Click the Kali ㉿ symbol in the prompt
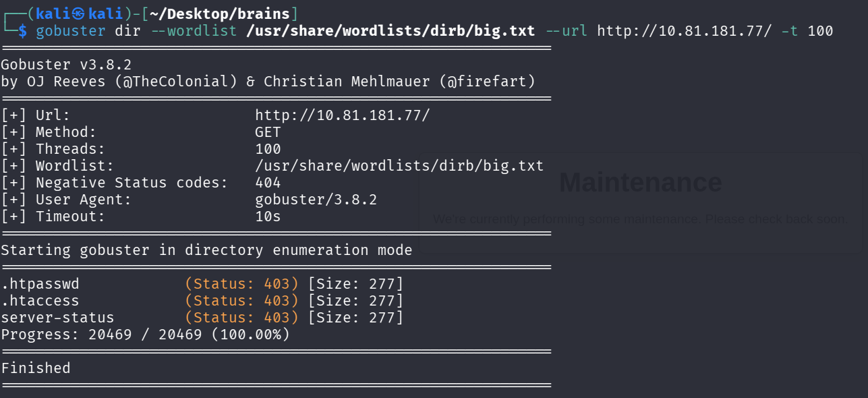868x398 pixels. pos(80,13)
